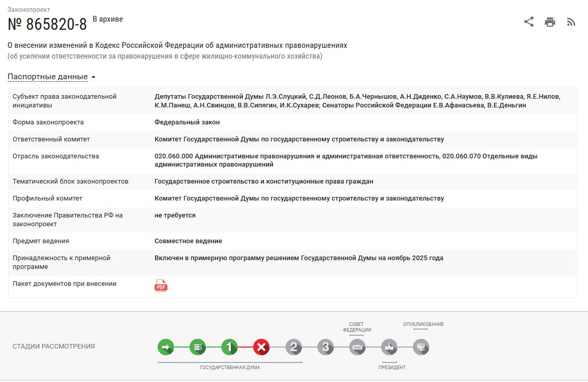Select the second reading stage icon labeled 2
Image resolution: width=588 pixels, height=382 pixels.
point(293,347)
